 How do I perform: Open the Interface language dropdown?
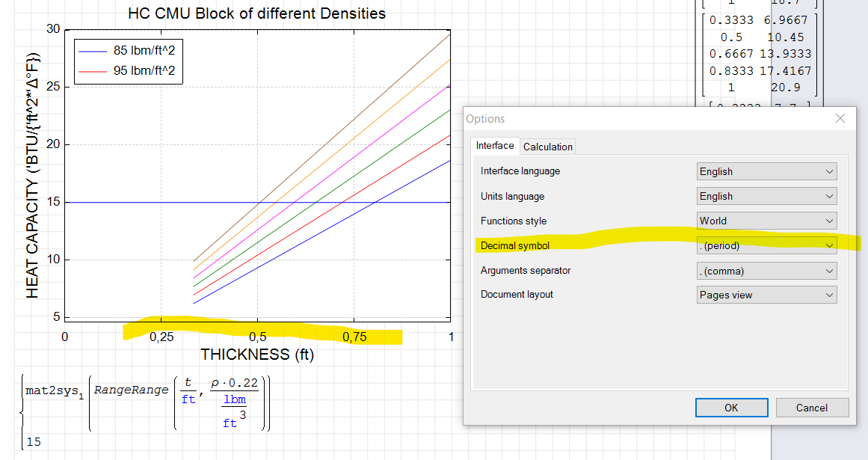click(766, 171)
